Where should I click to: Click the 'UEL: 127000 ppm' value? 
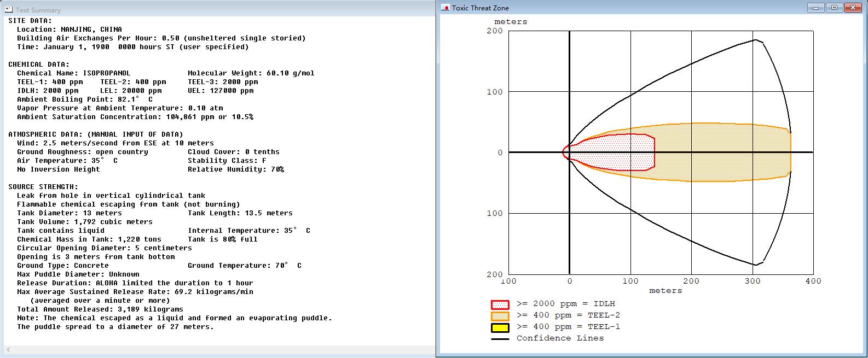(x=221, y=91)
